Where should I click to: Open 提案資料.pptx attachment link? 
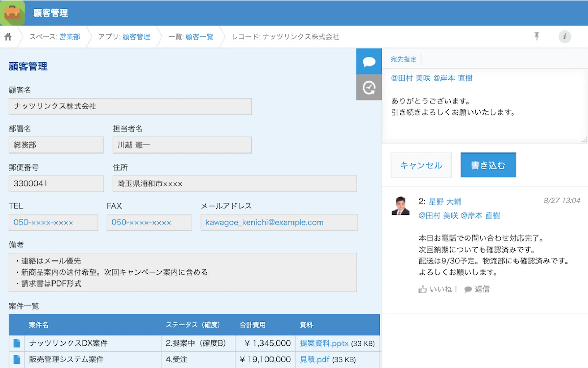click(x=324, y=343)
